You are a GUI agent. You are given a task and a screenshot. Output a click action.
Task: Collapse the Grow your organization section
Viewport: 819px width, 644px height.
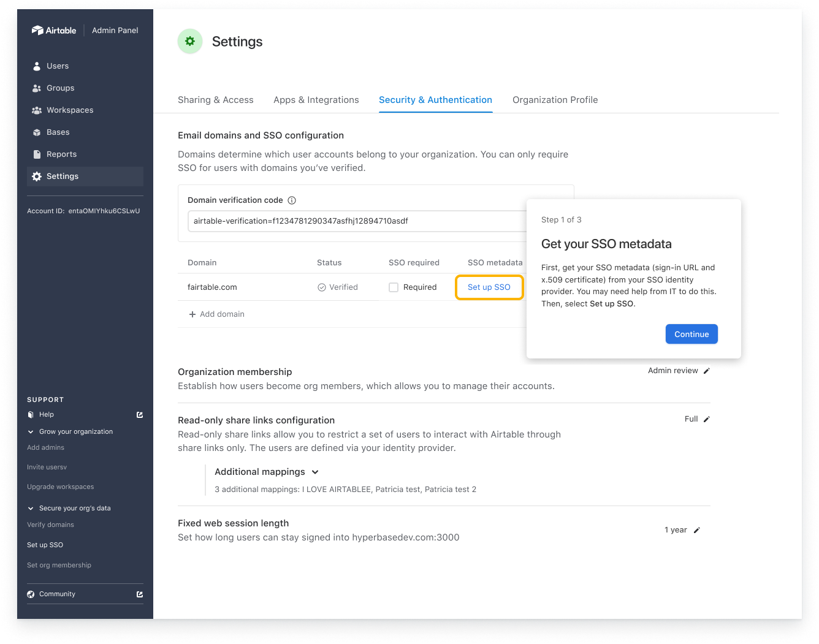pos(30,431)
